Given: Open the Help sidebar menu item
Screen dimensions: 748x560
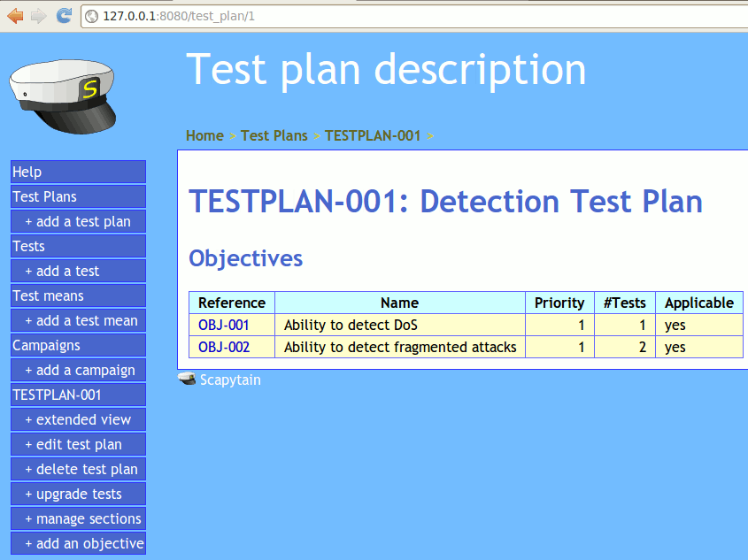Looking at the screenshot, I should coord(78,172).
